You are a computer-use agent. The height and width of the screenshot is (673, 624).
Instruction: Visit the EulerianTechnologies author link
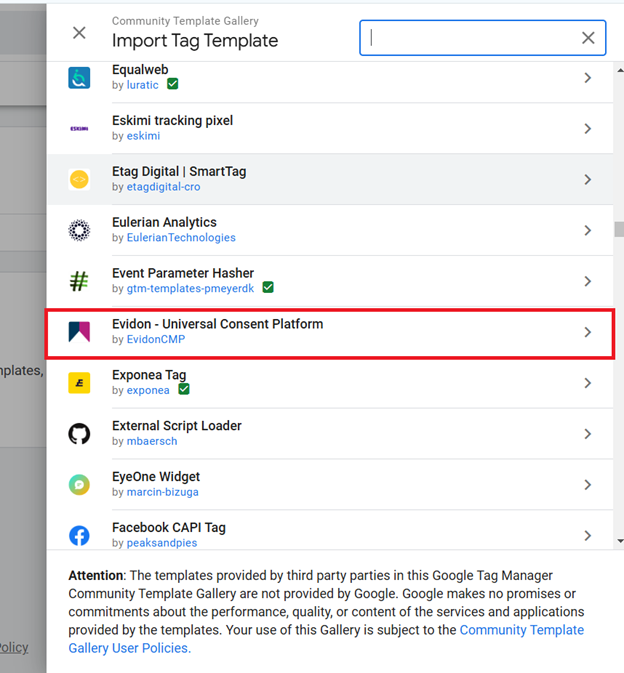pos(181,237)
